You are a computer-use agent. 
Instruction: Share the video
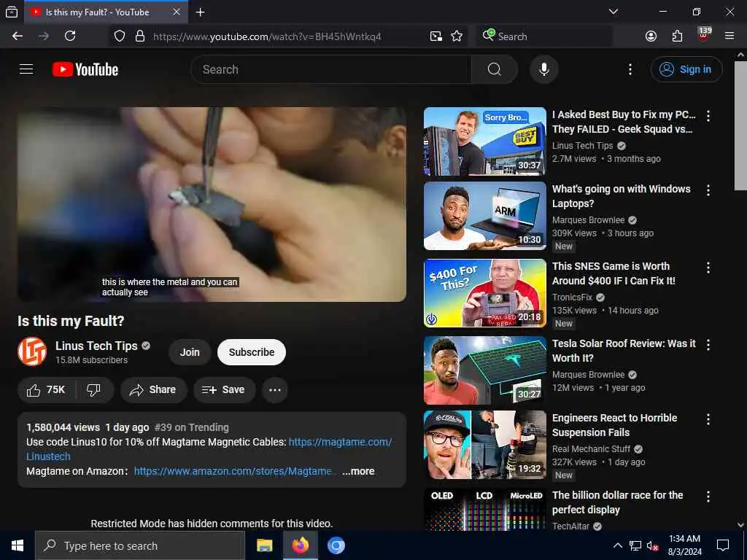[x=152, y=390]
